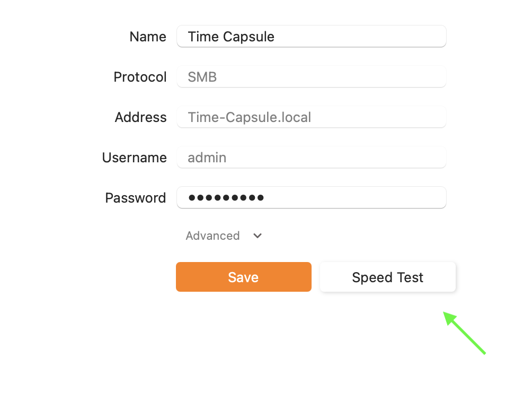532x401 pixels.
Task: Place cursor in masked password dots
Action: [x=226, y=198]
